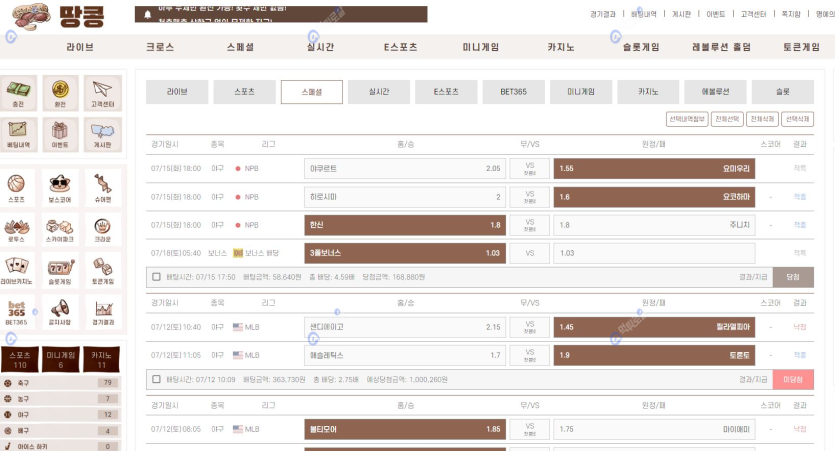Open 라이브카지노 playing cards icon
This screenshot has width=835, height=451.
17,268
